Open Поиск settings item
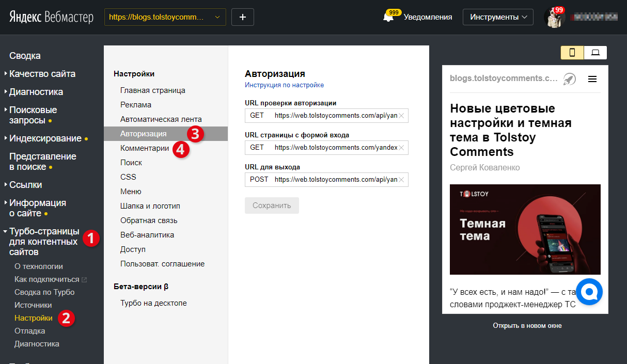Image resolution: width=627 pixels, height=364 pixels. click(131, 163)
